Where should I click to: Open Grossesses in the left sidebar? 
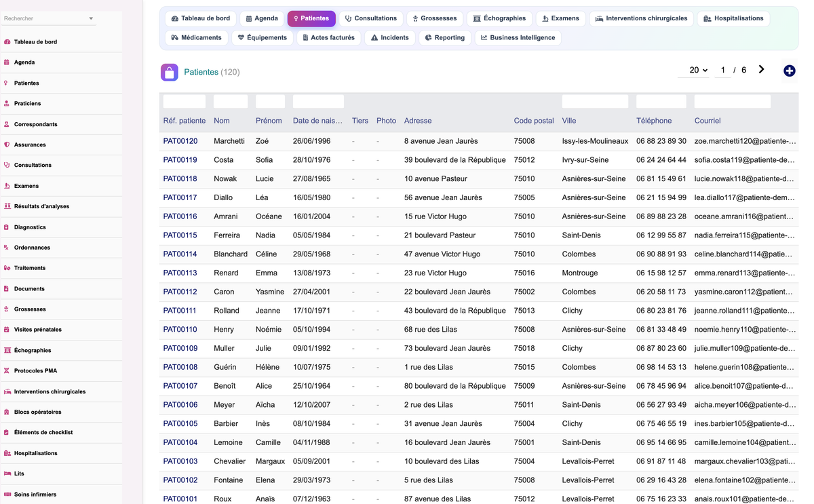click(x=30, y=309)
